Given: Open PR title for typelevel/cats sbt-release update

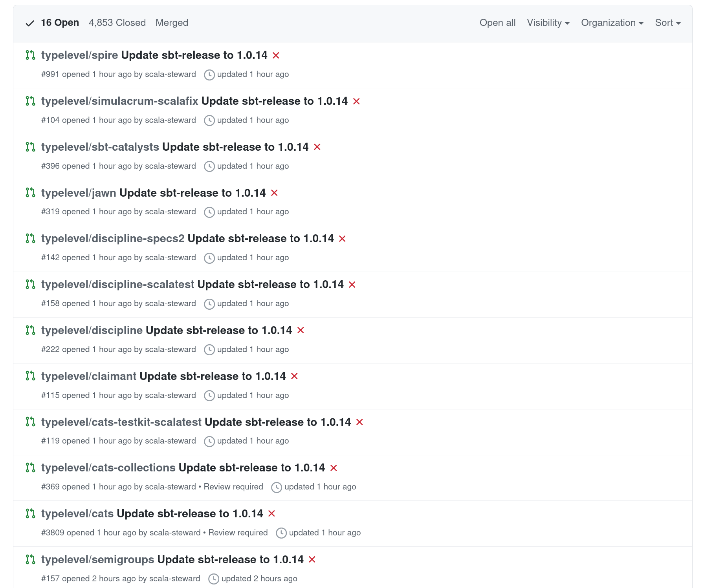Looking at the screenshot, I should tap(190, 514).
